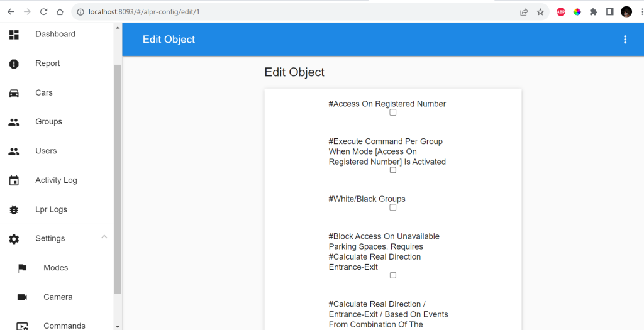
Task: Open Activity Log from sidebar
Action: click(57, 180)
